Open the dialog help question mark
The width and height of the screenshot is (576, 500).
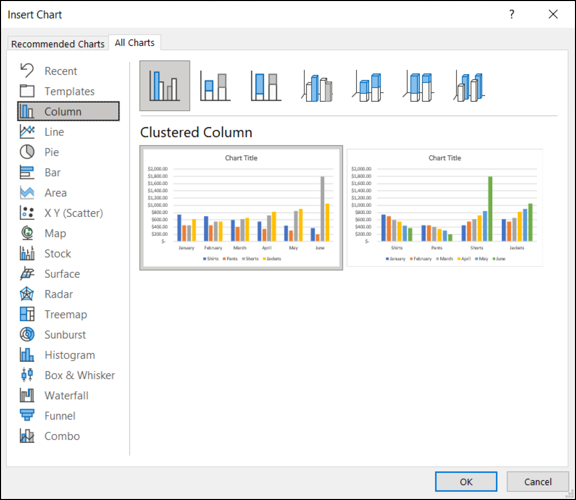(511, 14)
